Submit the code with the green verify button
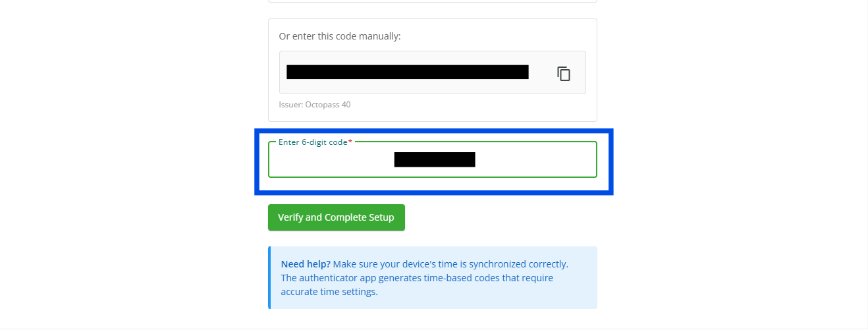 (337, 217)
